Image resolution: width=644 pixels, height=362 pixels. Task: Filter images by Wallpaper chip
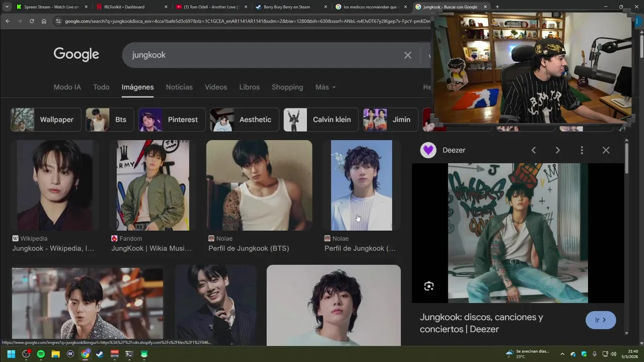click(x=45, y=120)
